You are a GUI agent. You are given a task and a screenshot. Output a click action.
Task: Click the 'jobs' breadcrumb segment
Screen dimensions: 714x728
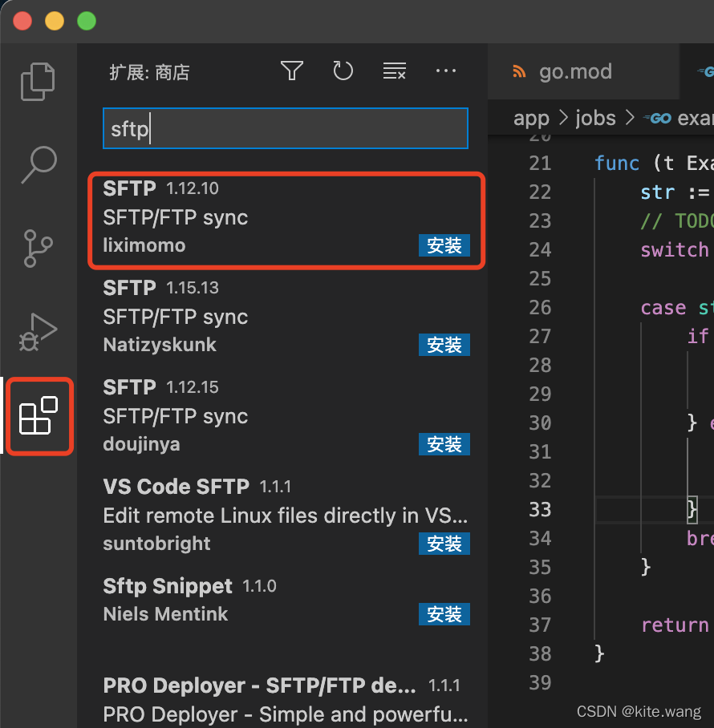click(595, 119)
